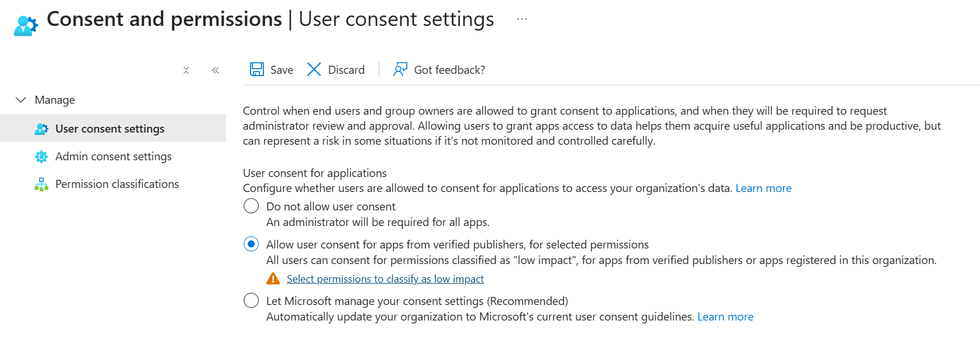980x343 pixels.
Task: Open Learn more link about user consent
Action: pyautogui.click(x=763, y=189)
